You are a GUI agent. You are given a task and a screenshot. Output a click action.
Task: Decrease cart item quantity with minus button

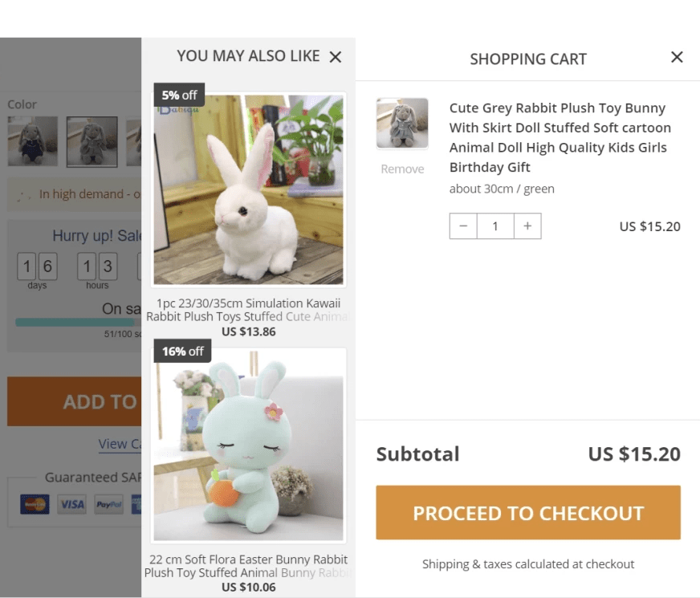463,226
